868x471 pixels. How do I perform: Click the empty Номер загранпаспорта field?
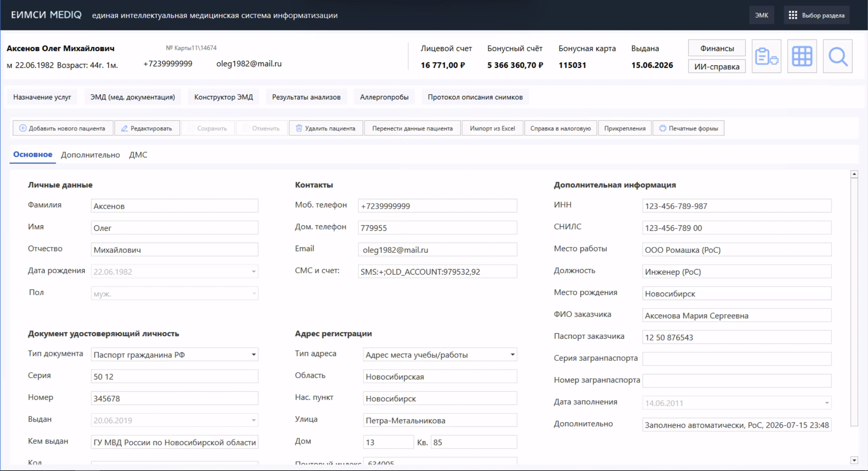[x=737, y=381]
